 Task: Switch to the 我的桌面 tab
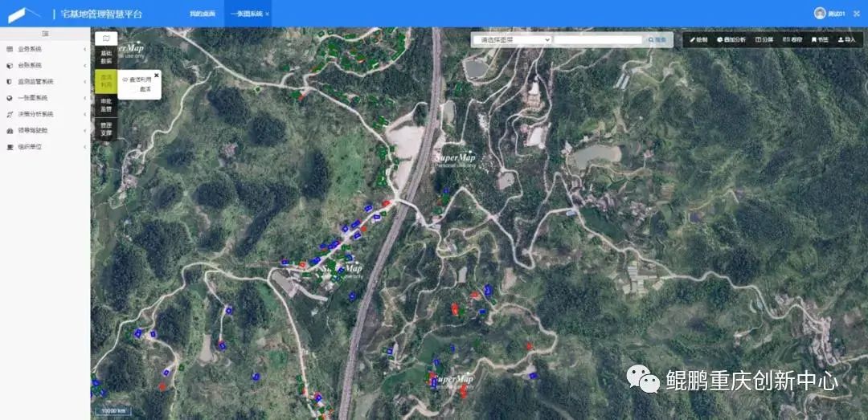[x=203, y=14]
